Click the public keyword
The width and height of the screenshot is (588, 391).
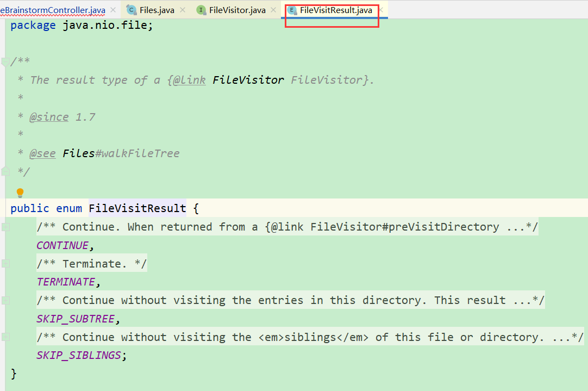tap(30, 208)
